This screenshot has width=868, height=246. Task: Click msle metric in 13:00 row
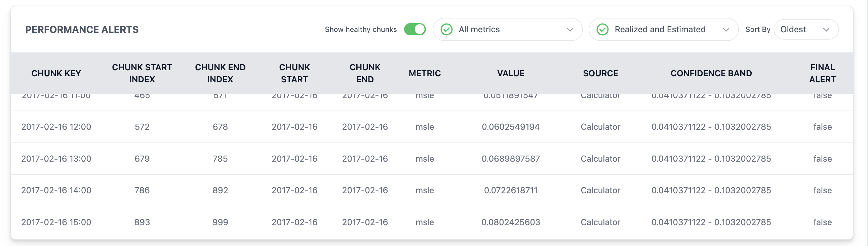425,158
